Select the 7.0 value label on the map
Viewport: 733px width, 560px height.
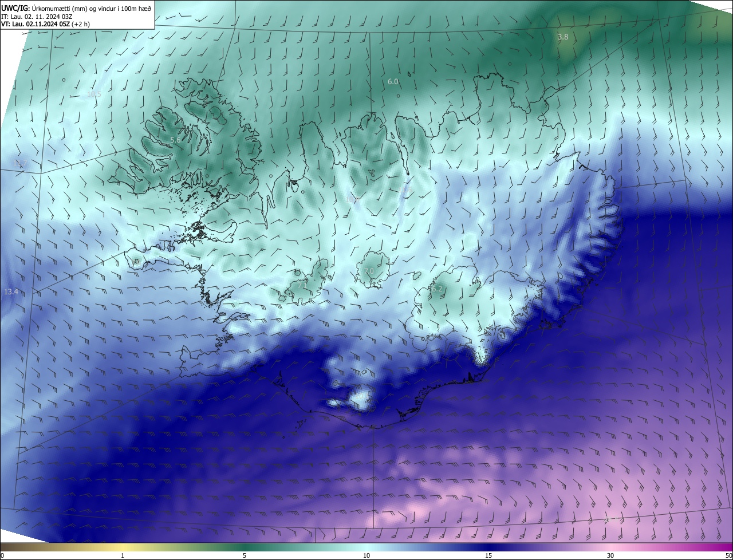click(x=369, y=271)
